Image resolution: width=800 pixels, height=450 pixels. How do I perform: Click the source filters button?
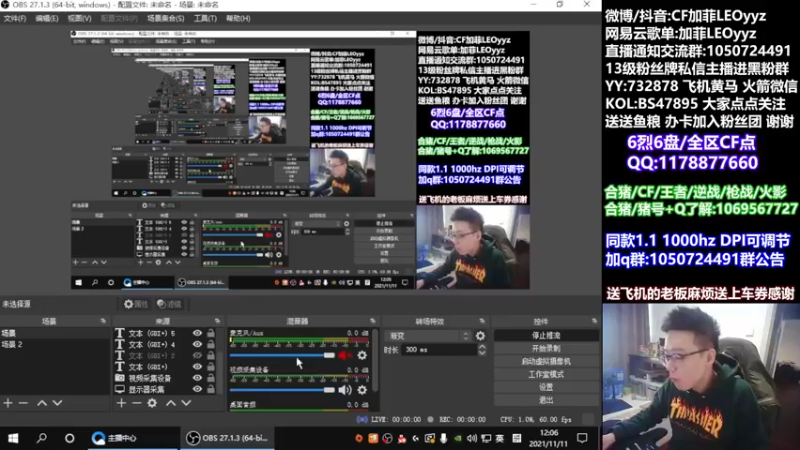169,304
